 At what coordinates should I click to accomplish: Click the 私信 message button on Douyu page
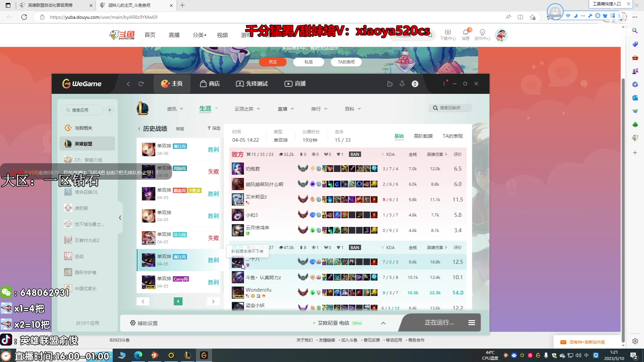pos(309,62)
